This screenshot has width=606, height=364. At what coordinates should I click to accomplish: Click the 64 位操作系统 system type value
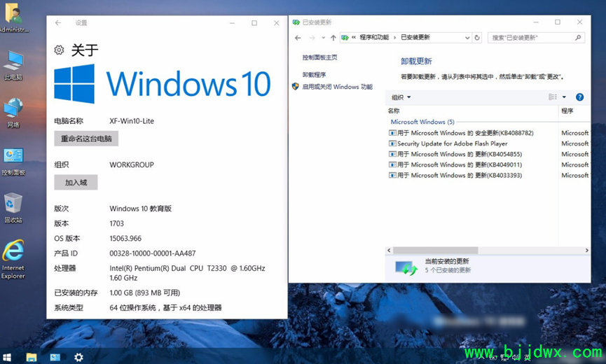pyautogui.click(x=165, y=307)
